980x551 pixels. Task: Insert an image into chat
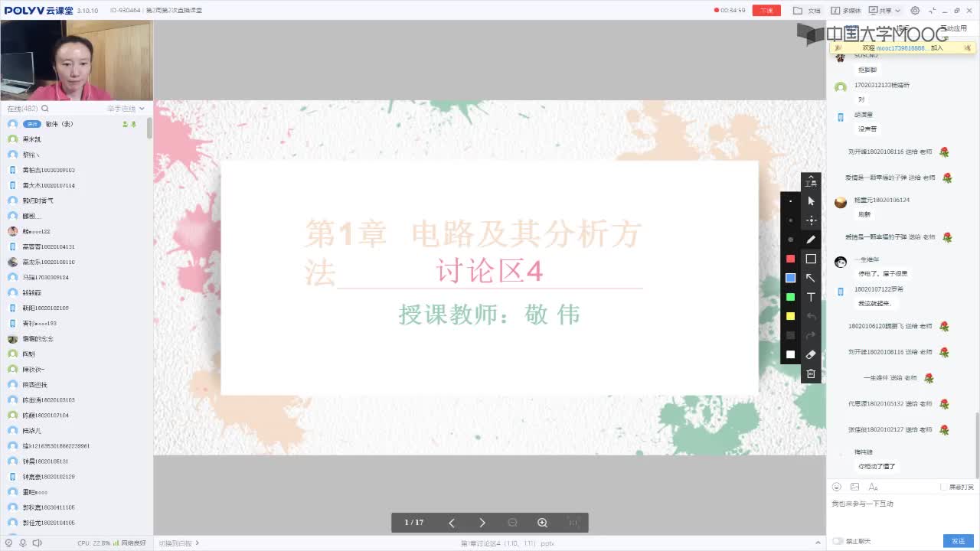coord(854,487)
